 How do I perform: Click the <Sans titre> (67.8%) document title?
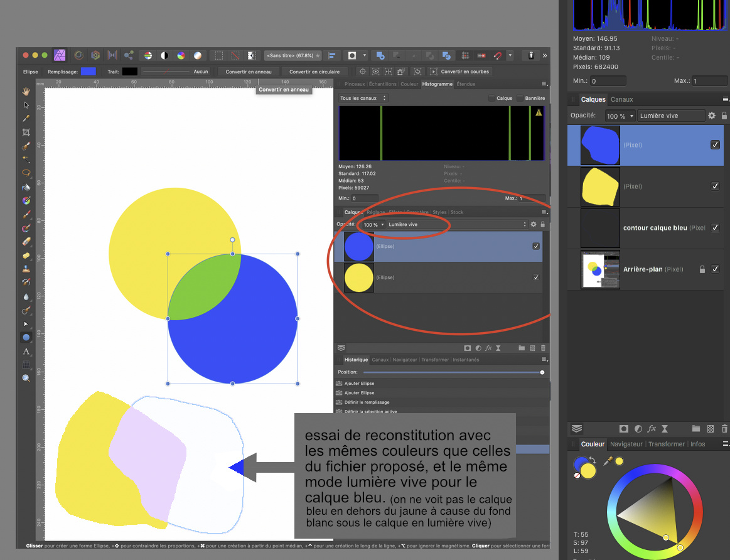click(x=293, y=55)
